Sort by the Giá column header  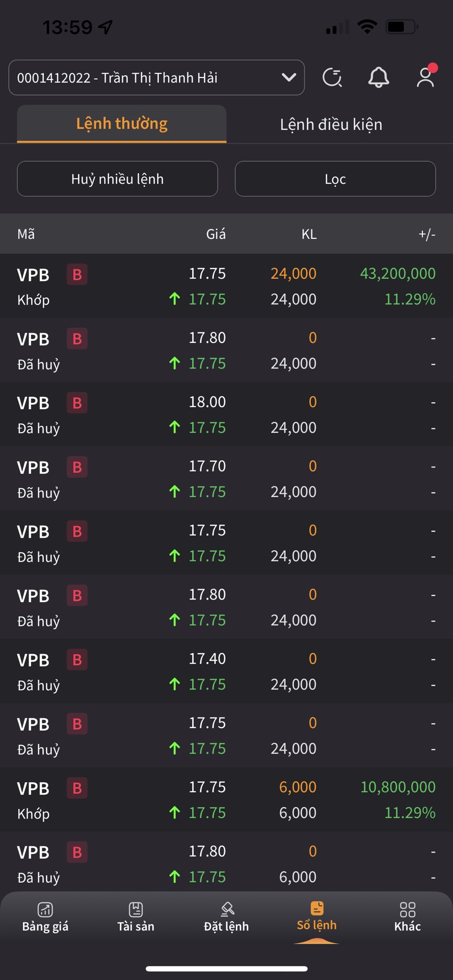[216, 234]
